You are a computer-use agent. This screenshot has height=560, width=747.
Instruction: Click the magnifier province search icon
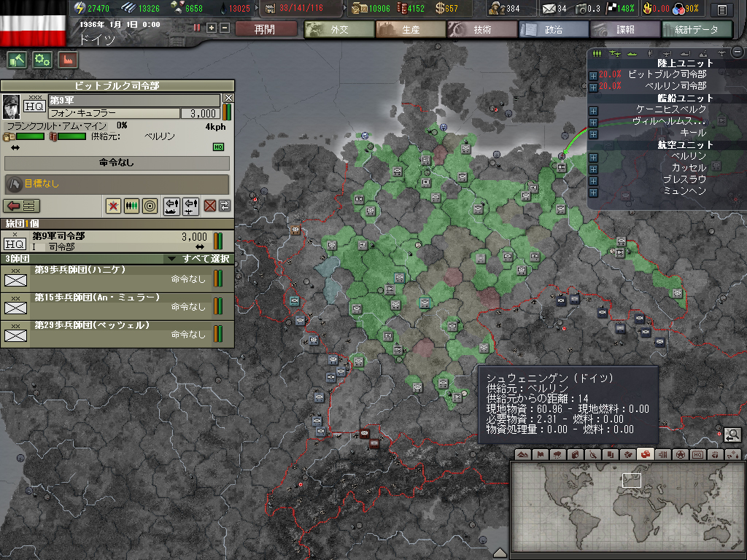pyautogui.click(x=732, y=435)
